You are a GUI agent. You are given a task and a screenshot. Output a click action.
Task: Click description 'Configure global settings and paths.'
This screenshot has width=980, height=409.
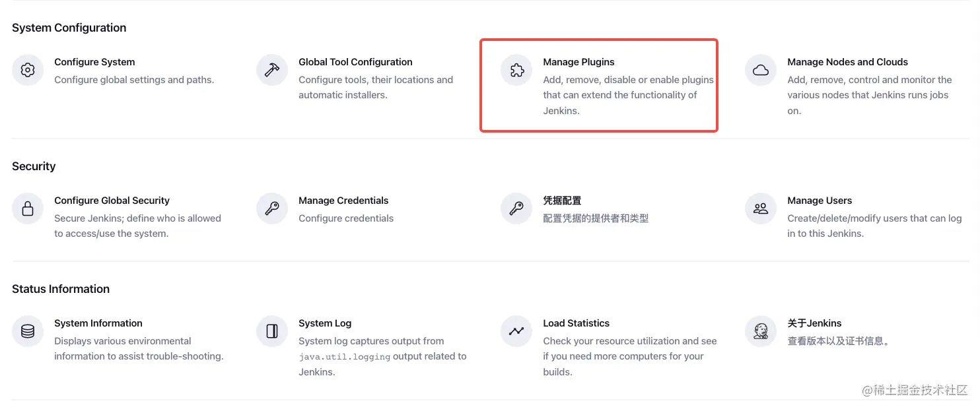point(134,80)
